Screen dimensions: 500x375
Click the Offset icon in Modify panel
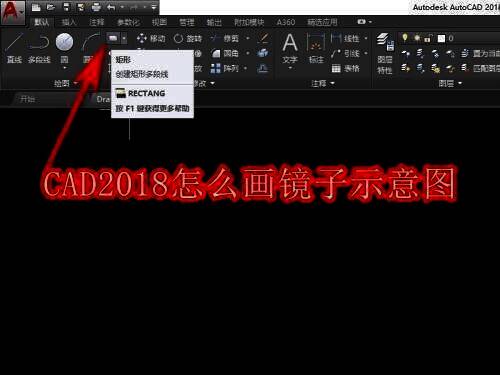tap(263, 69)
